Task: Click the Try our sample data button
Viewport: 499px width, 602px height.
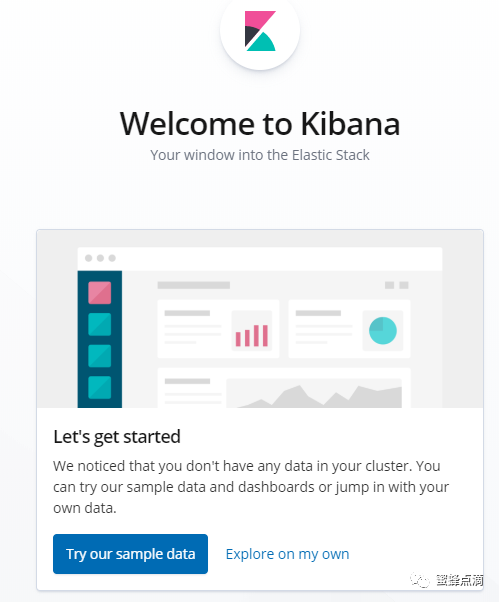Action: (x=131, y=554)
